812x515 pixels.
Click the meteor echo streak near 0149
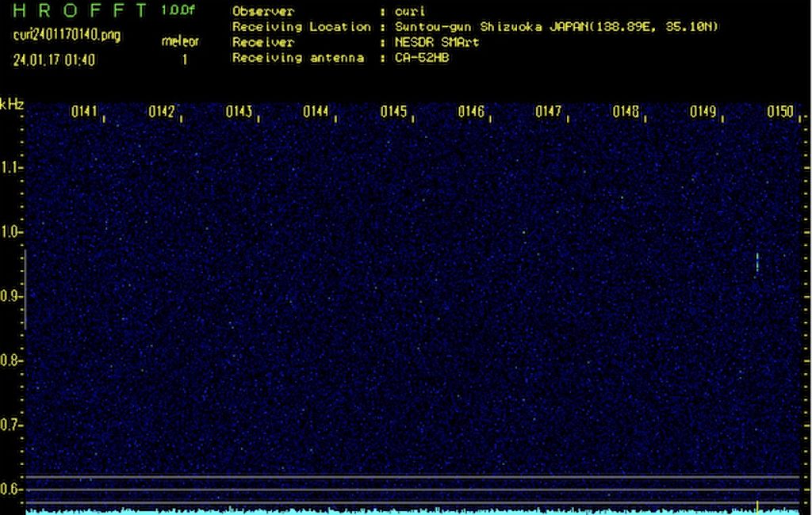point(757,262)
